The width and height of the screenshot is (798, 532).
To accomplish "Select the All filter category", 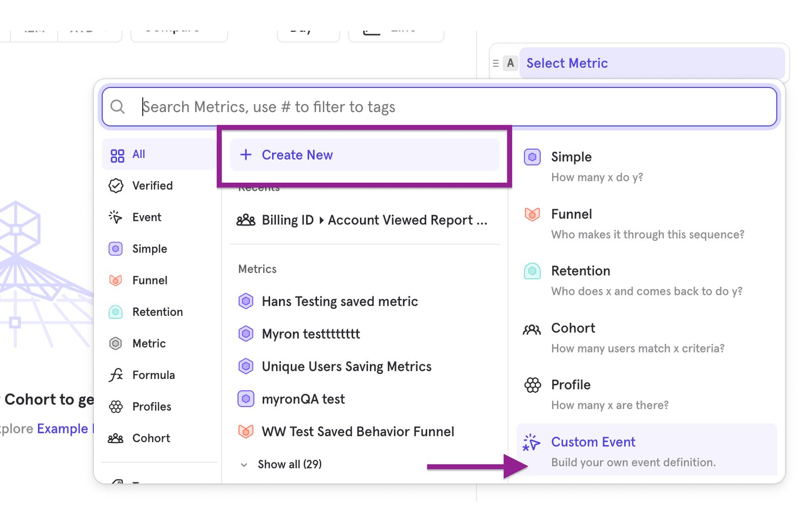I will coord(159,154).
